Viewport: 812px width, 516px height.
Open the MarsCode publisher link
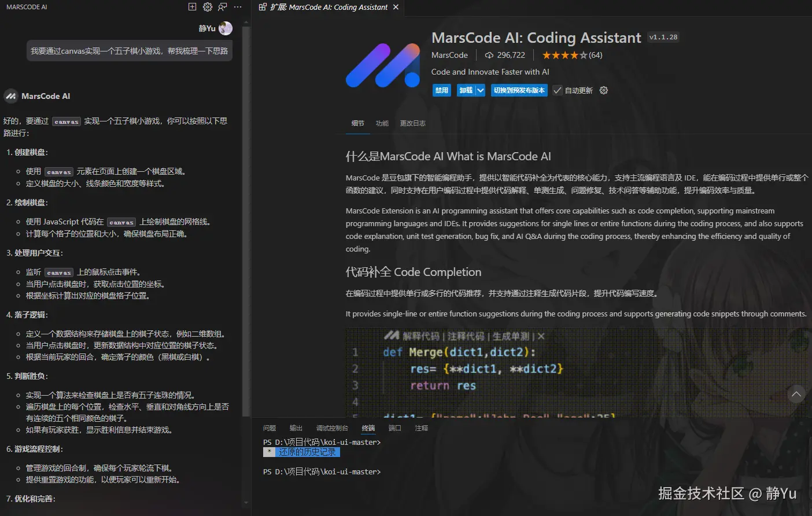[449, 56]
